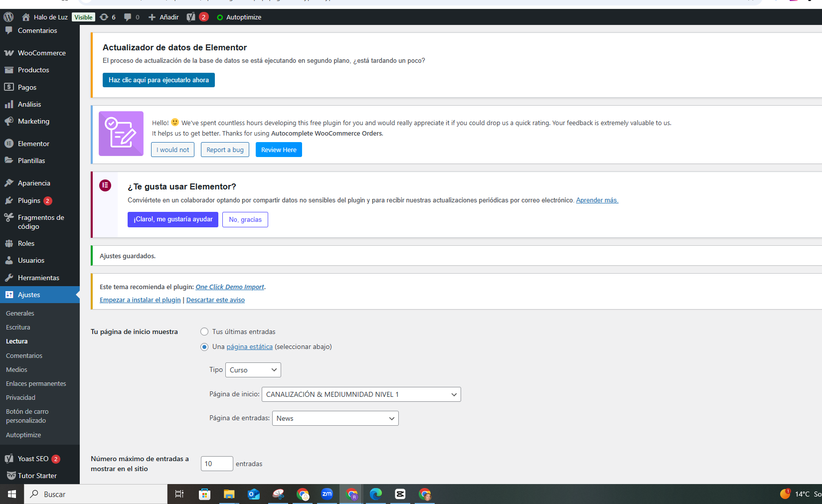Screen dimensions: 822x504
Task: Open Elementor sidebar icon
Action: (9, 144)
